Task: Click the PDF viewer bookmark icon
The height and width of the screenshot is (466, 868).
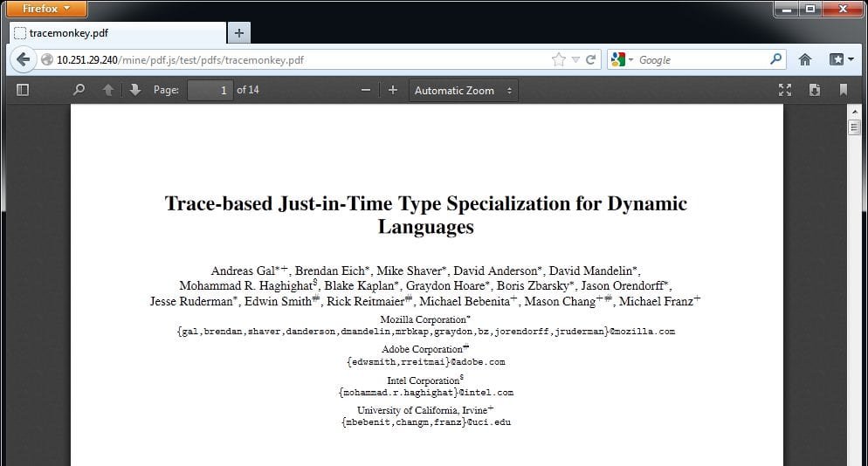Action: (843, 90)
